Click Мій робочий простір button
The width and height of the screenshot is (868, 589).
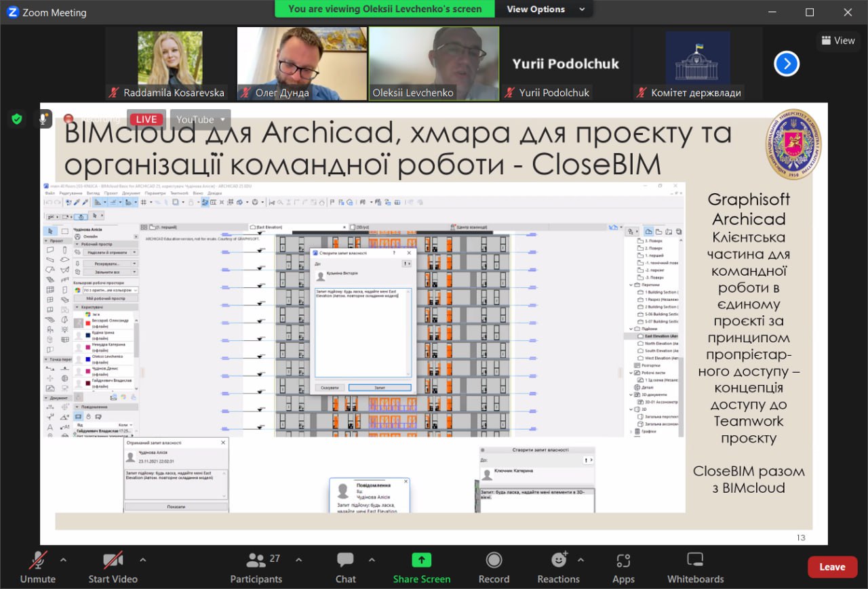106,298
